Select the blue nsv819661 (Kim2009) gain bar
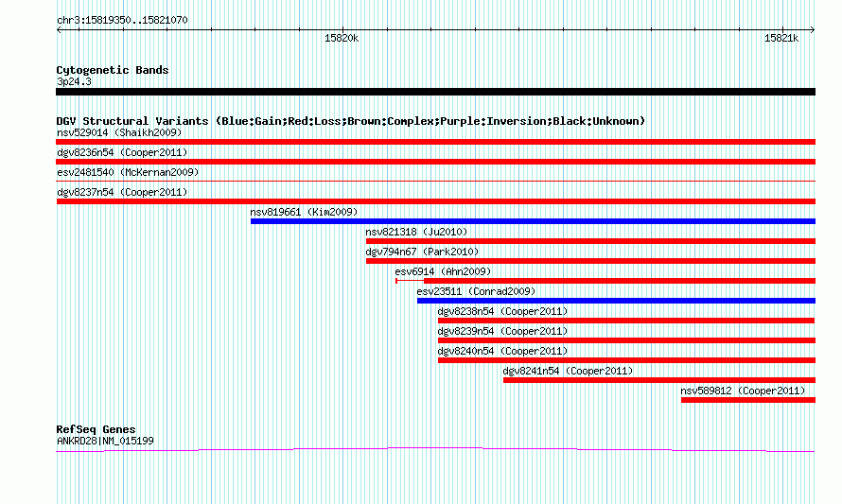The height and width of the screenshot is (504, 842). pyautogui.click(x=533, y=221)
